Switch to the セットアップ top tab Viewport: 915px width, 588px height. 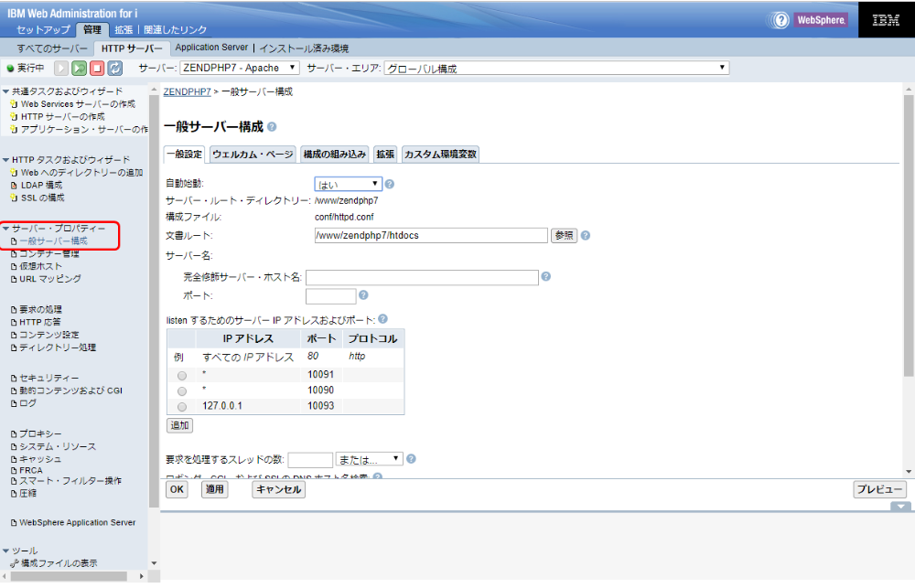pos(43,30)
